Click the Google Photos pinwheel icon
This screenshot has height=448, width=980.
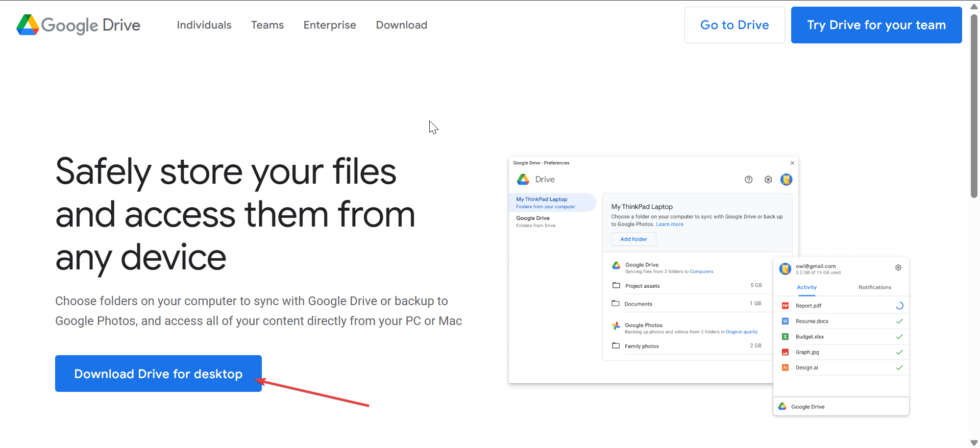tap(616, 326)
